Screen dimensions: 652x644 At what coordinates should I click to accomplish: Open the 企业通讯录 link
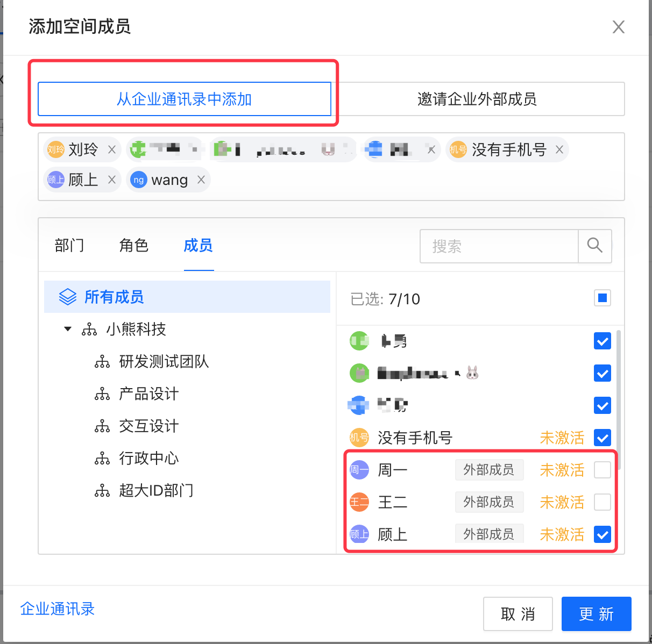[x=58, y=609]
